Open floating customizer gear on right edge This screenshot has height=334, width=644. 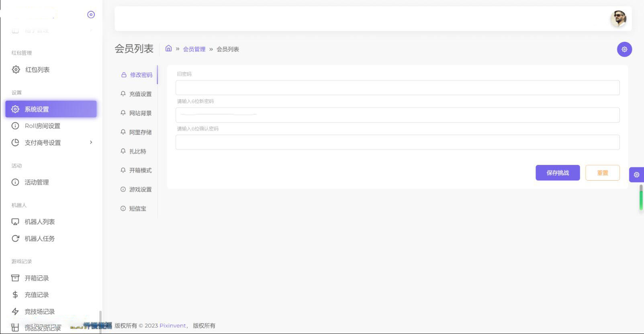pyautogui.click(x=636, y=175)
